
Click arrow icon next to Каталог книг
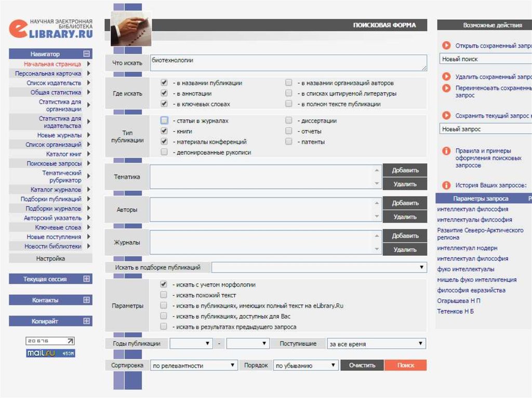(x=88, y=154)
